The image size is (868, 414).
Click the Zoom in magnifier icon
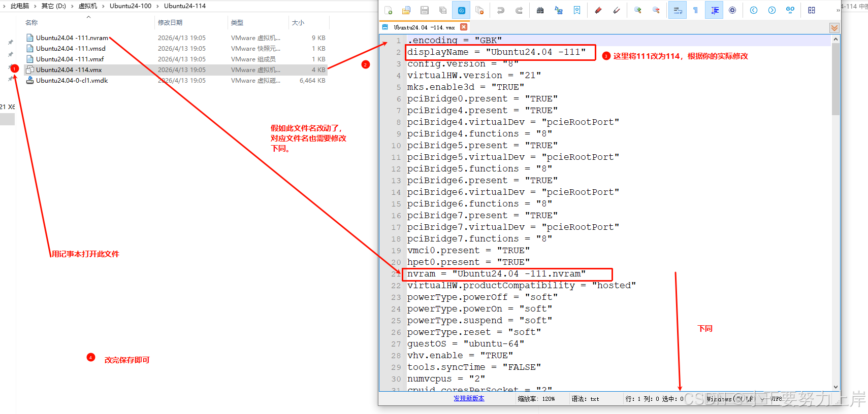tap(638, 10)
